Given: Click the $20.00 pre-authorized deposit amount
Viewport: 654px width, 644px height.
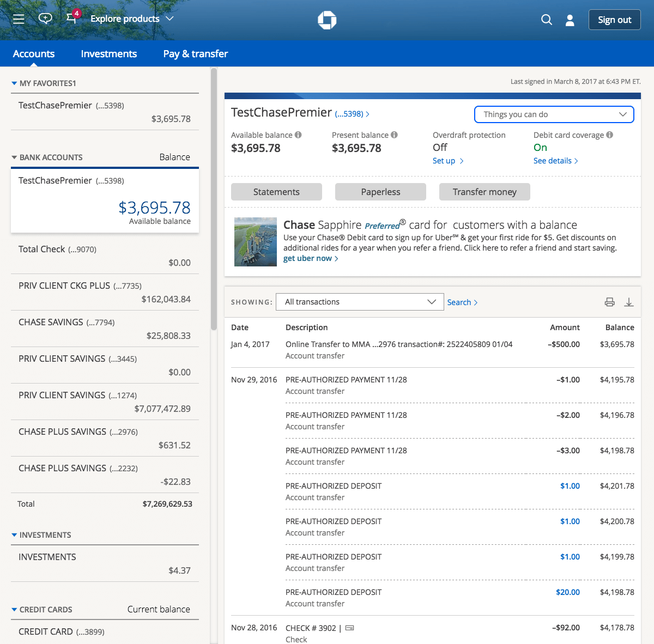Looking at the screenshot, I should coord(568,592).
